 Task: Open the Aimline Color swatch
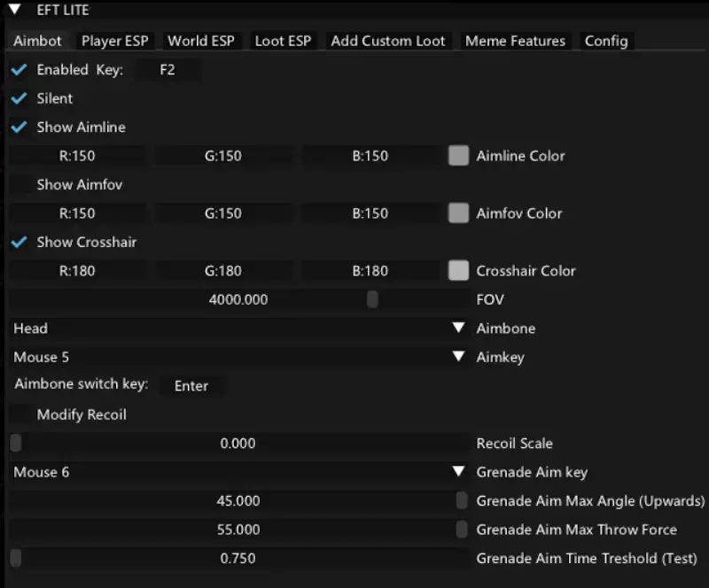[x=458, y=156]
